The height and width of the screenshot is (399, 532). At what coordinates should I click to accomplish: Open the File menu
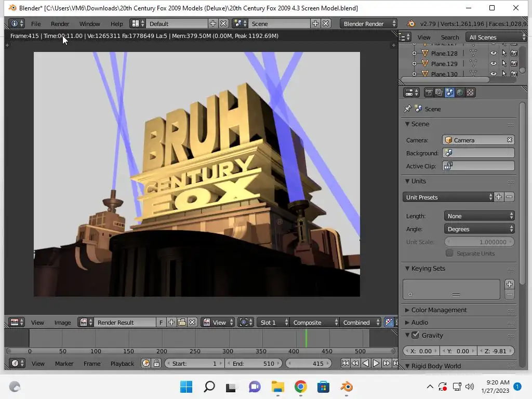(36, 24)
